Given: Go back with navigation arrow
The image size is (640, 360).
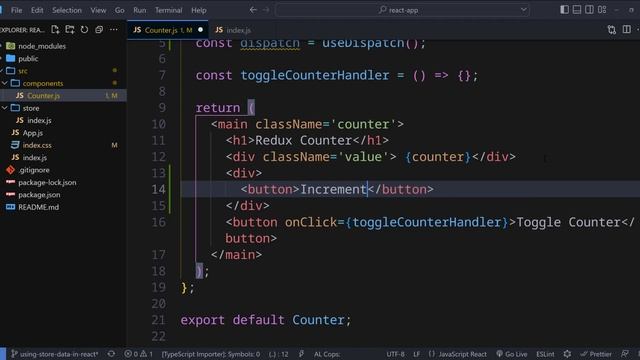Looking at the screenshot, I should pos(253,10).
